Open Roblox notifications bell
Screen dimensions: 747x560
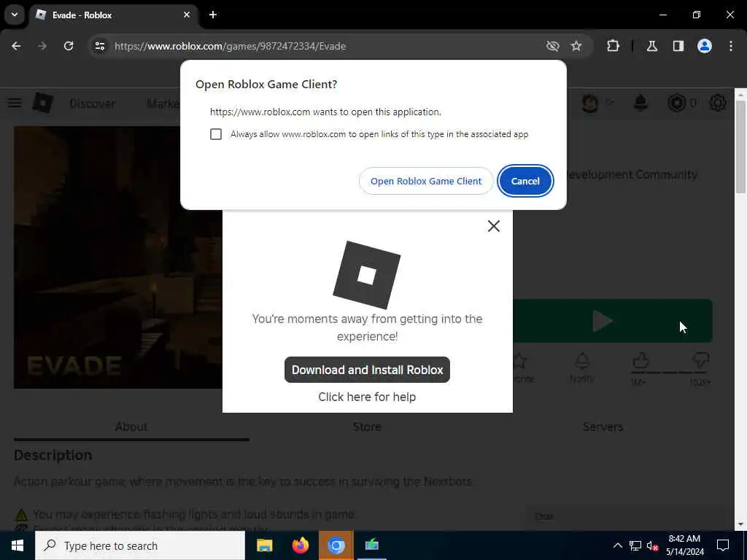pos(640,103)
